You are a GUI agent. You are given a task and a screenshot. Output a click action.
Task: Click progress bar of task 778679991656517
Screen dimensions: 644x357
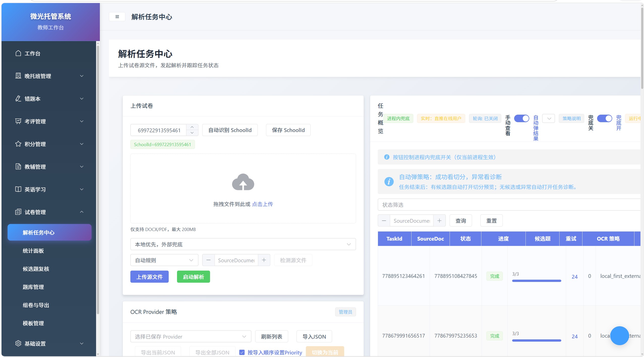(x=537, y=340)
